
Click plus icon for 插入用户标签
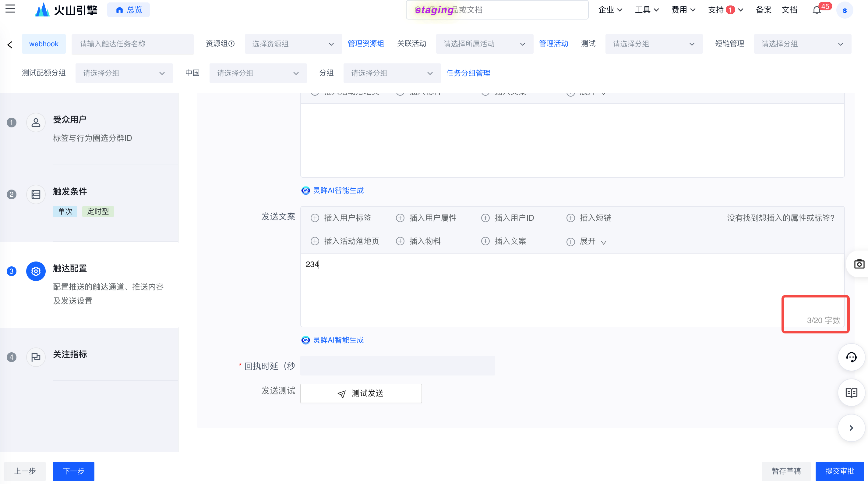coord(315,218)
